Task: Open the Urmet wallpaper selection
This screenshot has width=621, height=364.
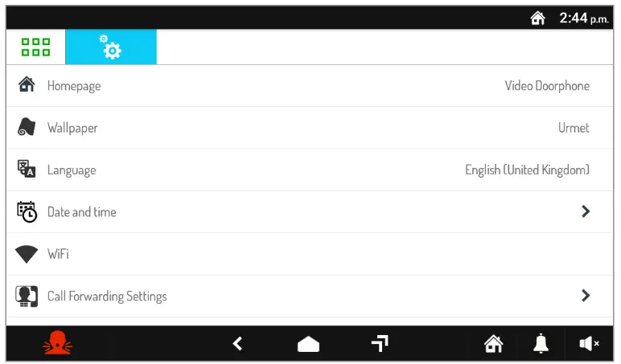Action: click(x=574, y=128)
